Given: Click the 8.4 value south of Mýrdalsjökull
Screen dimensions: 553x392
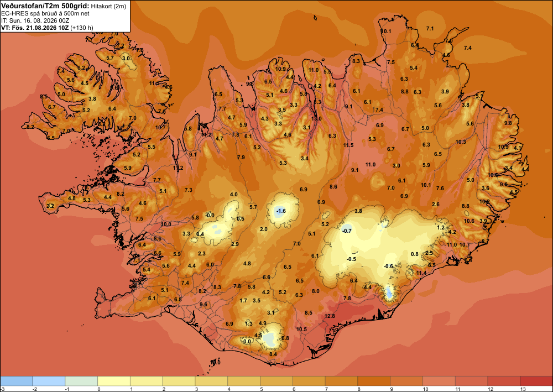Looking at the screenshot, I should [273, 354].
